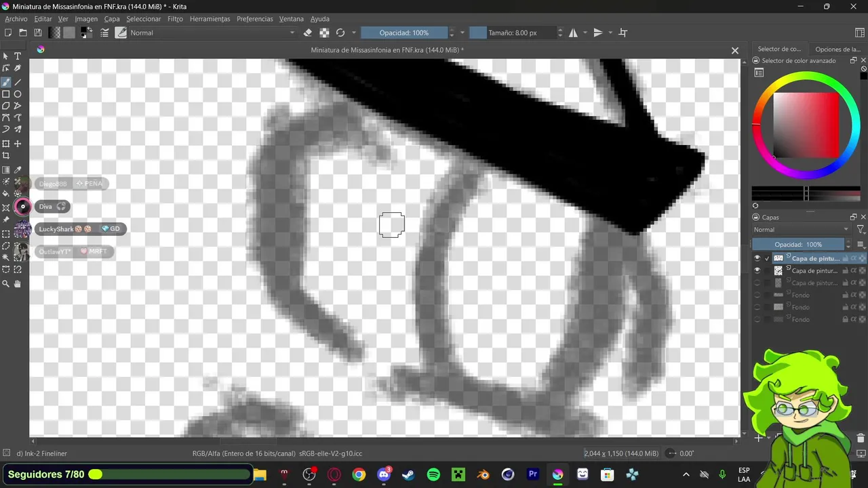The image size is (868, 488).
Task: Hide the second Capa de pintura layer
Action: [x=757, y=270]
